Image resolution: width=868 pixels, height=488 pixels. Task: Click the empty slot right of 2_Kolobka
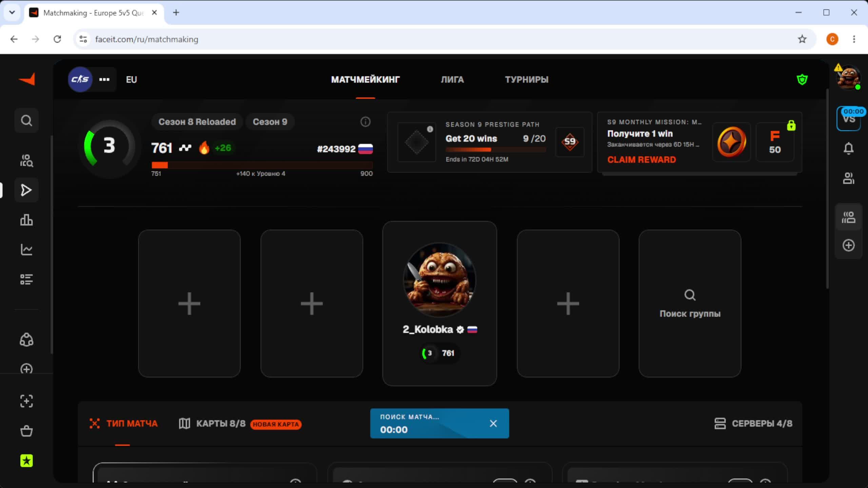tap(568, 304)
